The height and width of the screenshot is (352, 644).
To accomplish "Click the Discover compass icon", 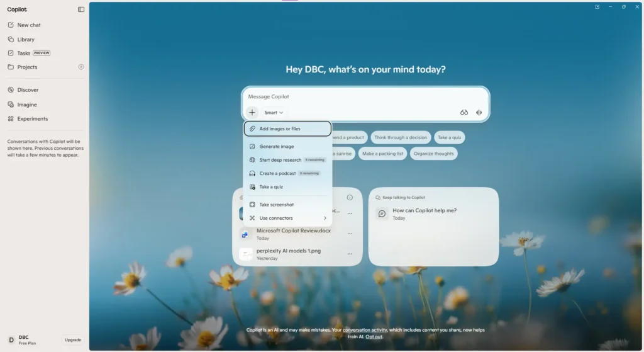I will tap(11, 89).
